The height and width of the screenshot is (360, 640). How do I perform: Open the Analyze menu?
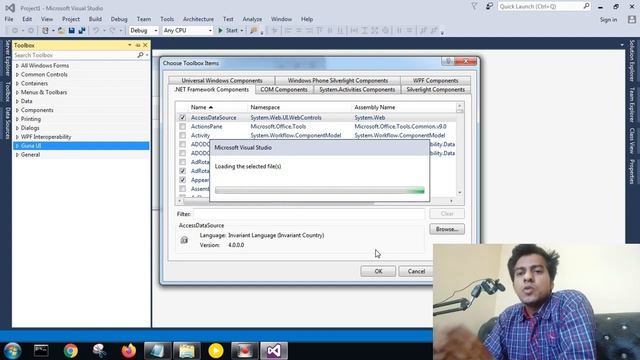pos(252,19)
